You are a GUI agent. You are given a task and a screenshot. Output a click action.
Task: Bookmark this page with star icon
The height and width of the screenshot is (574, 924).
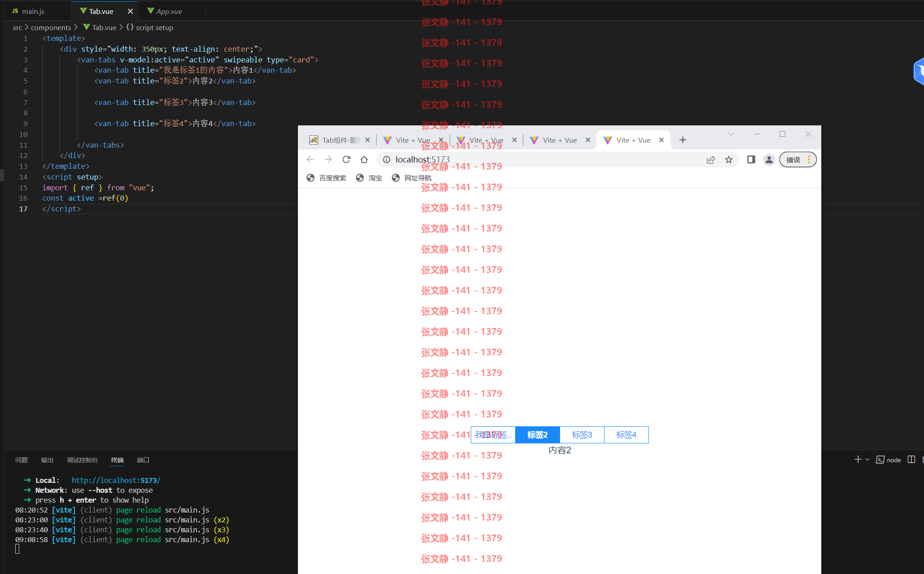coord(728,159)
